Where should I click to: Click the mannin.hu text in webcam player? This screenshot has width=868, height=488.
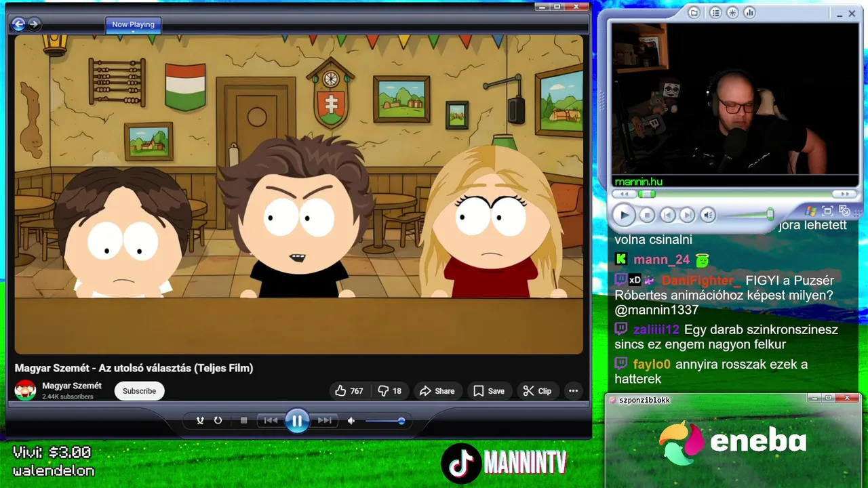point(638,182)
